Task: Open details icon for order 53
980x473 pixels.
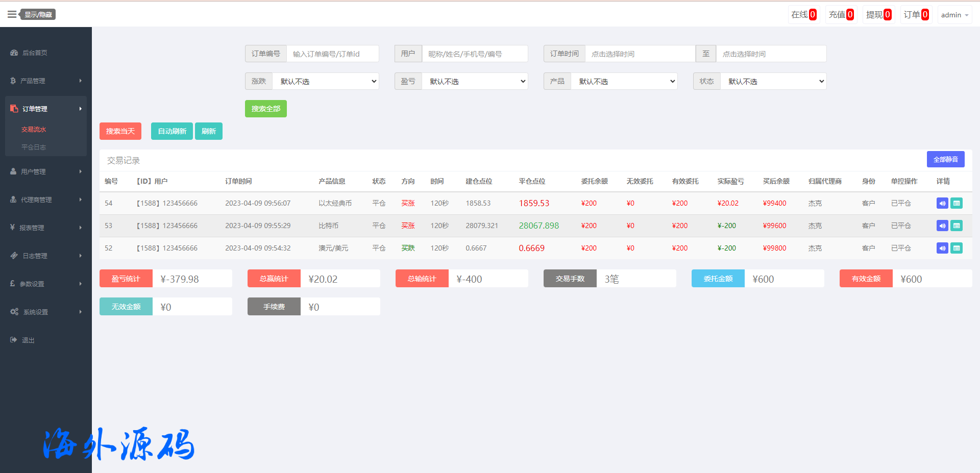Action: 956,226
